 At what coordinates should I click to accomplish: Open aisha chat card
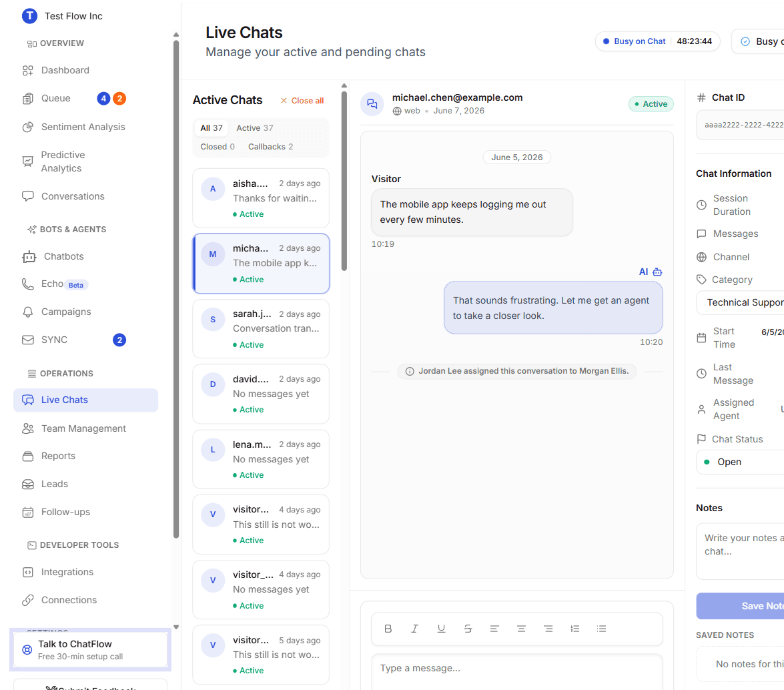click(x=261, y=198)
